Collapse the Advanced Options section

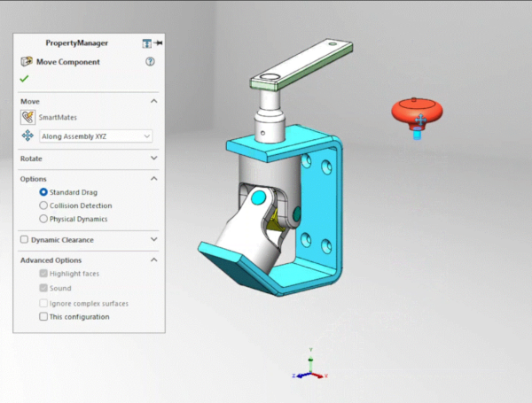pyautogui.click(x=154, y=260)
